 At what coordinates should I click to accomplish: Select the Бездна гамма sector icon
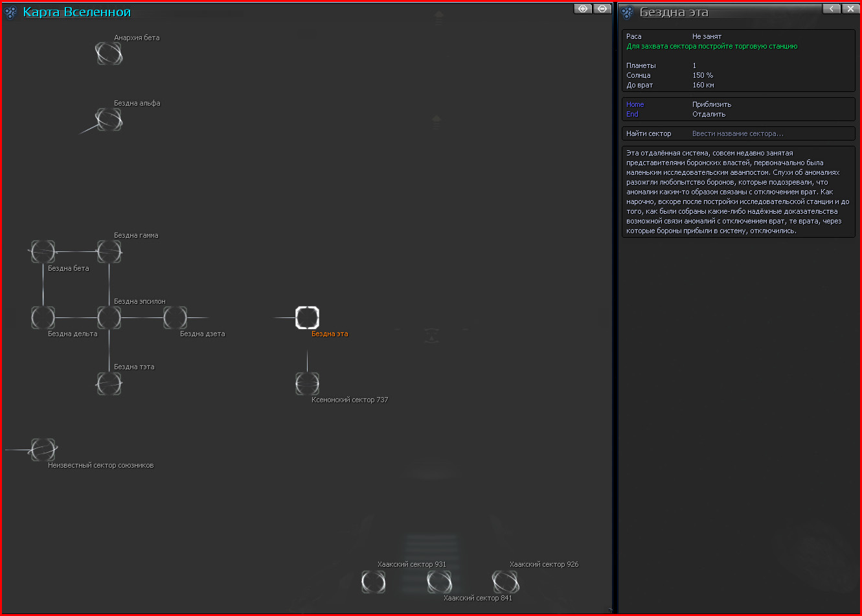coord(109,251)
